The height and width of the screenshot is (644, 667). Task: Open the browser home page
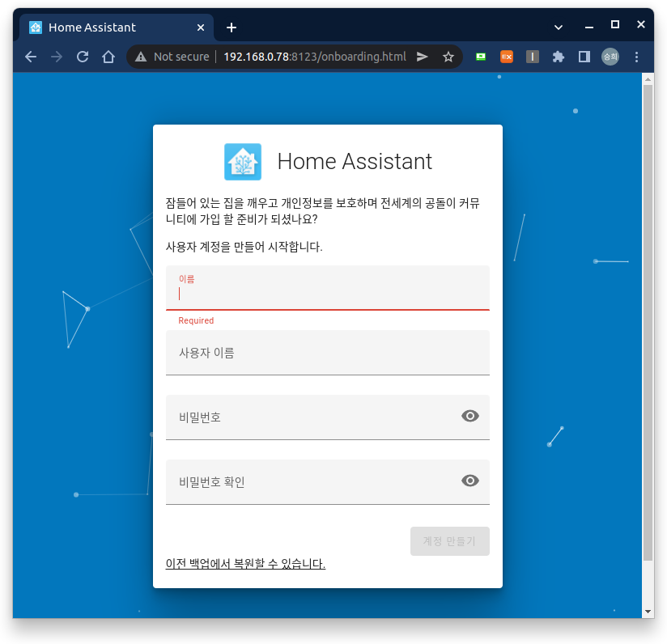108,57
